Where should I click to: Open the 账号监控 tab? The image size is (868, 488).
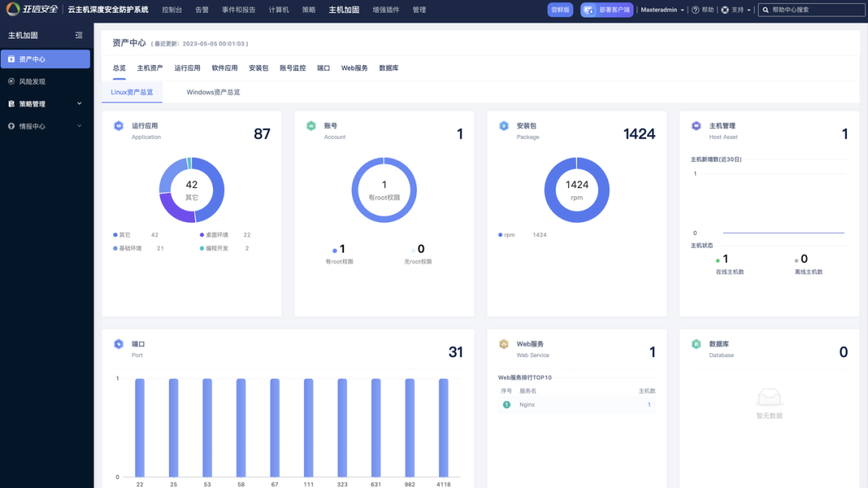293,68
